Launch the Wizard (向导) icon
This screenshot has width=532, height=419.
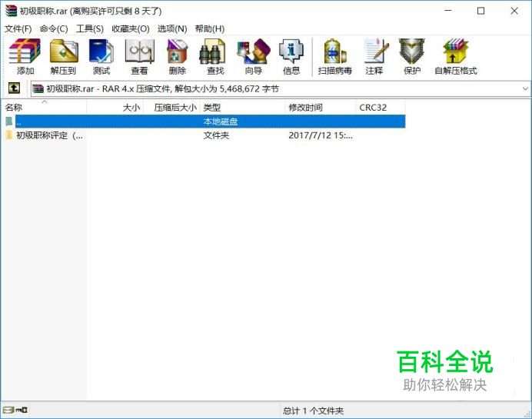tap(254, 57)
